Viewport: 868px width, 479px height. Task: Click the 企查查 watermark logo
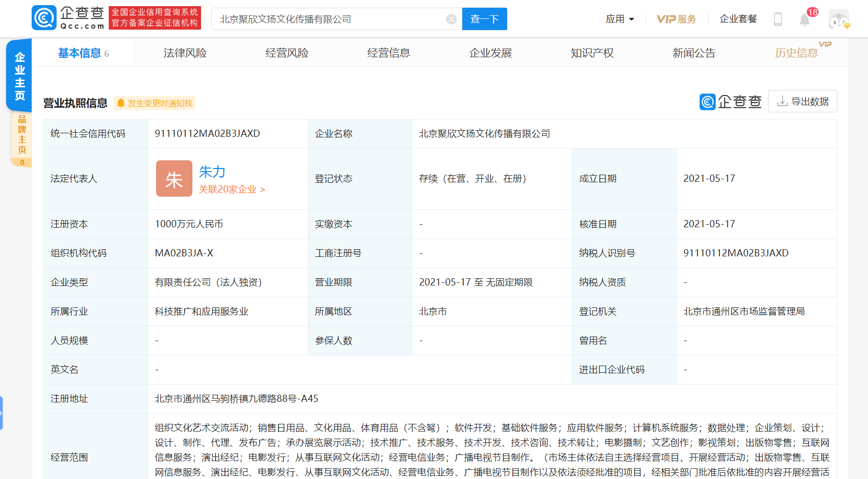point(730,102)
